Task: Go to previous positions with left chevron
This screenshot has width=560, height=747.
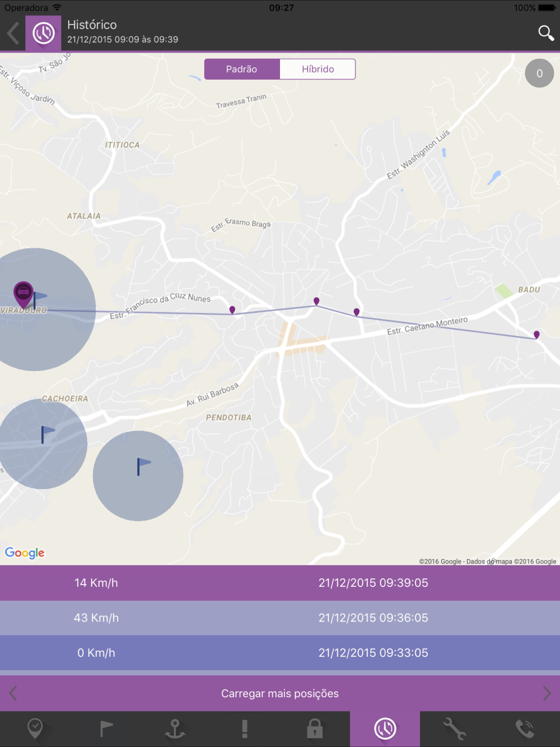Action: pos(13,693)
